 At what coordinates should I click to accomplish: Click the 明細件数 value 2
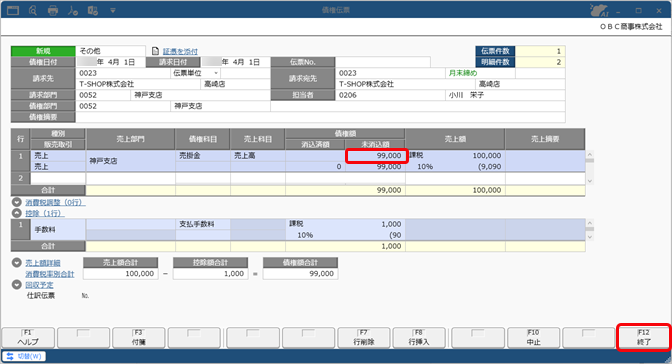click(x=540, y=62)
